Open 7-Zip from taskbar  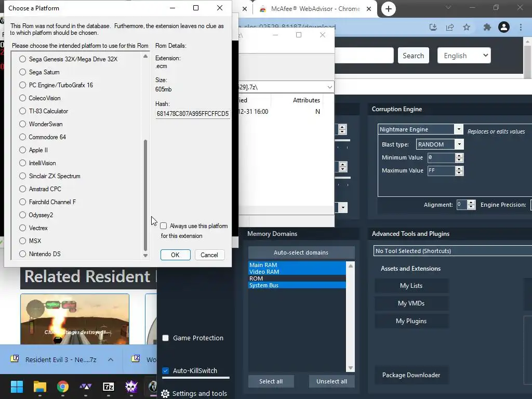coord(109,387)
